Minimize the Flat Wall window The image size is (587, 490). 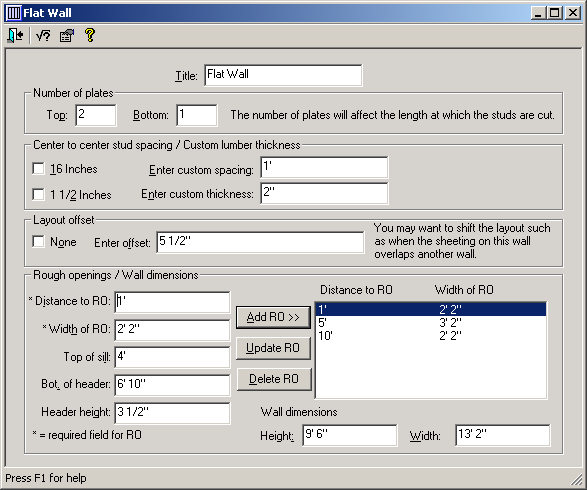tap(538, 13)
